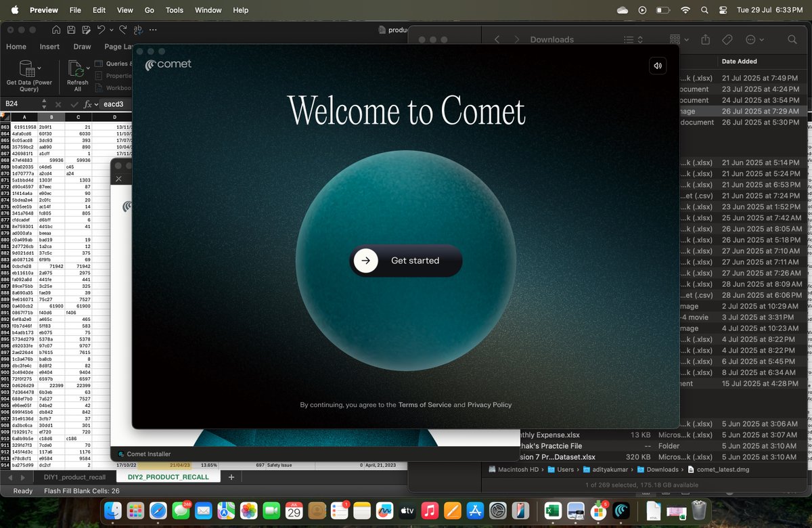
Task: Open the Apple menu
Action: pos(15,10)
